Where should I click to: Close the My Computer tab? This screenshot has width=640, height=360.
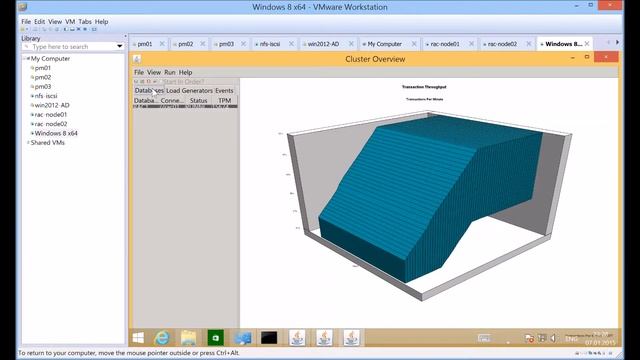click(x=414, y=44)
